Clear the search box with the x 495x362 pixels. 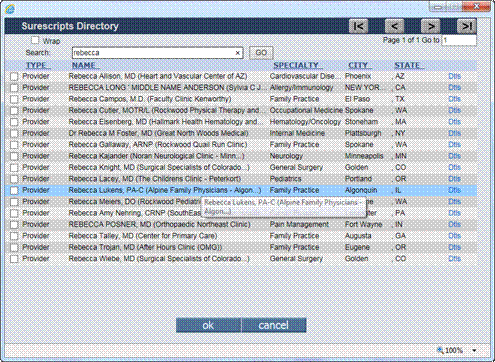pyautogui.click(x=238, y=53)
